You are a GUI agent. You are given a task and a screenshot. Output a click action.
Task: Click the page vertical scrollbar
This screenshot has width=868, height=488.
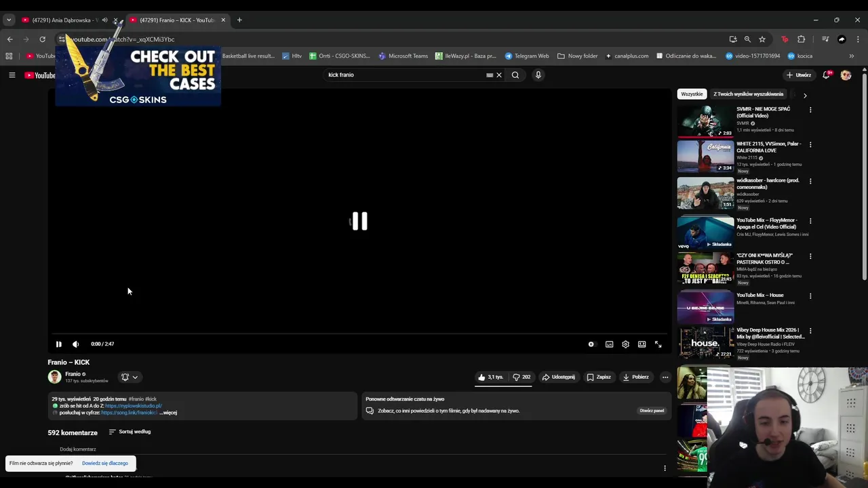click(x=865, y=176)
